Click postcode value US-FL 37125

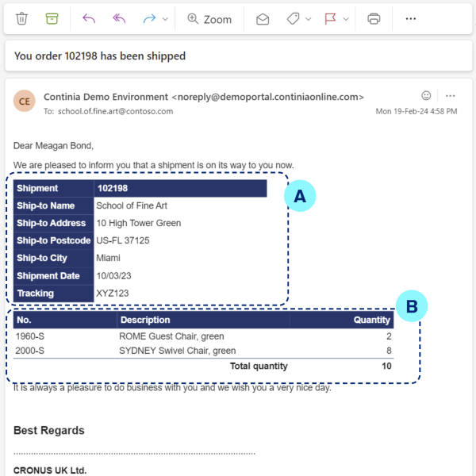(x=123, y=240)
